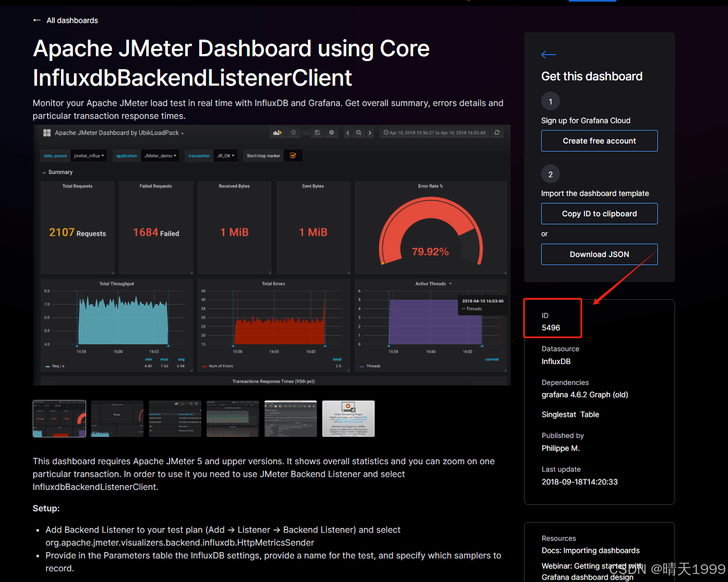Viewport: 728px width, 582px height.
Task: Click Save floppy icon in preview toolbar
Action: (x=317, y=133)
